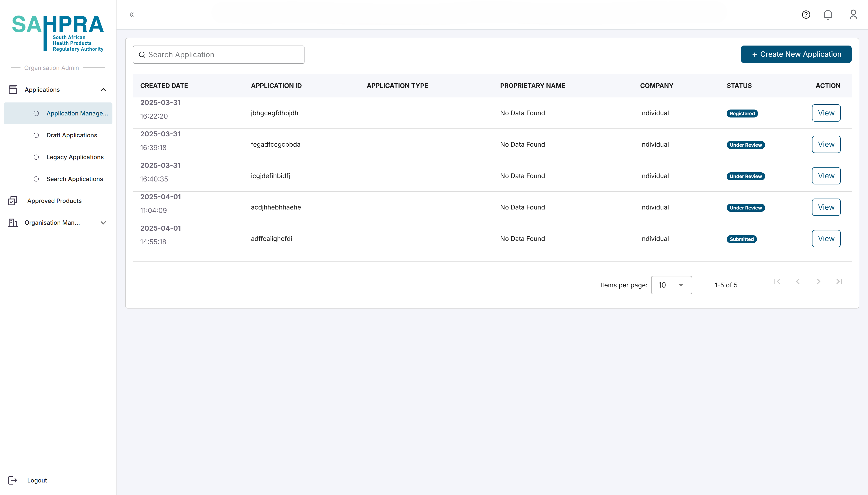Screen dimensions: 868x495
Task: Select Search Applications radio circle
Action: click(x=36, y=179)
